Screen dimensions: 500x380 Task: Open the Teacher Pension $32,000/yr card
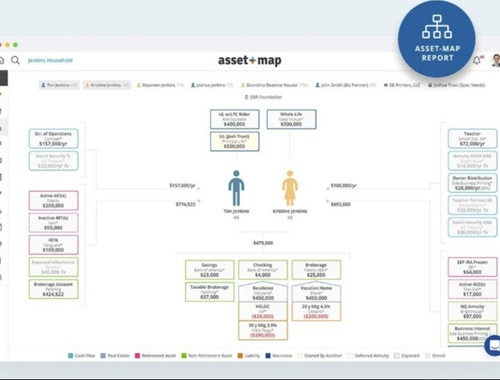point(472,205)
